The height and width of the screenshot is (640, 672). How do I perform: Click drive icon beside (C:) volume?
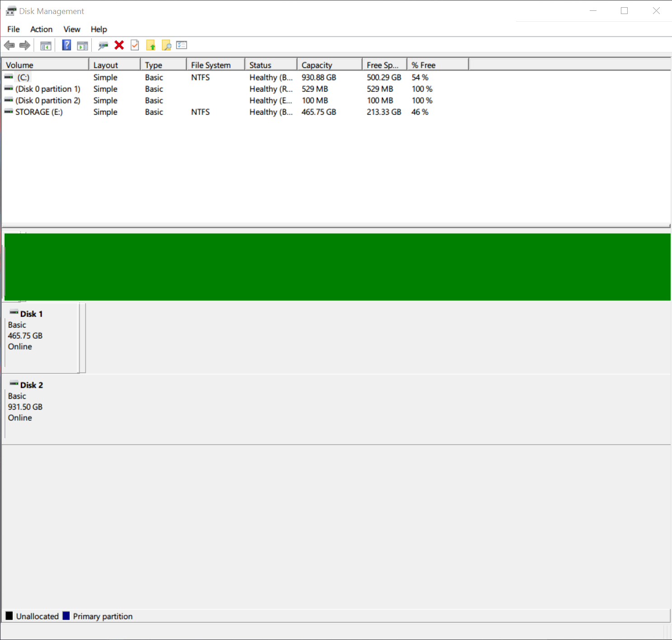[x=9, y=77]
